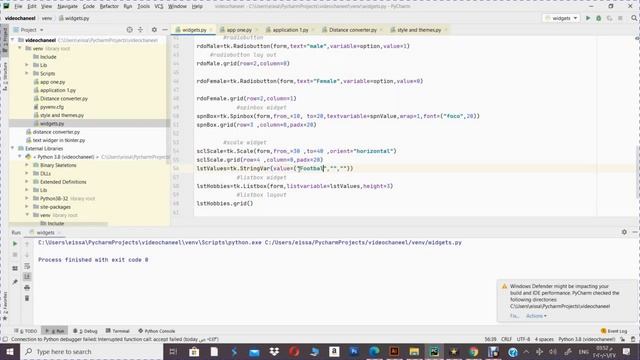Expand Binary Skeletons node

point(27,165)
